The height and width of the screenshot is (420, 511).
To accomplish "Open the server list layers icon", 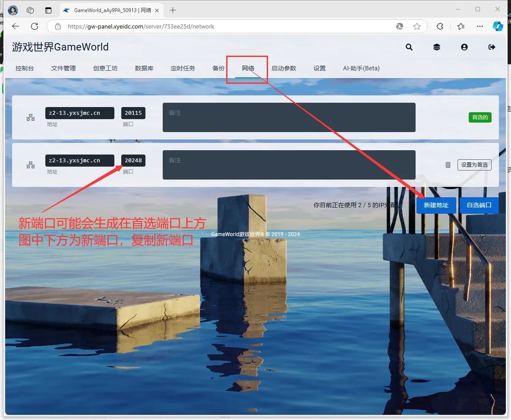I will point(437,47).
